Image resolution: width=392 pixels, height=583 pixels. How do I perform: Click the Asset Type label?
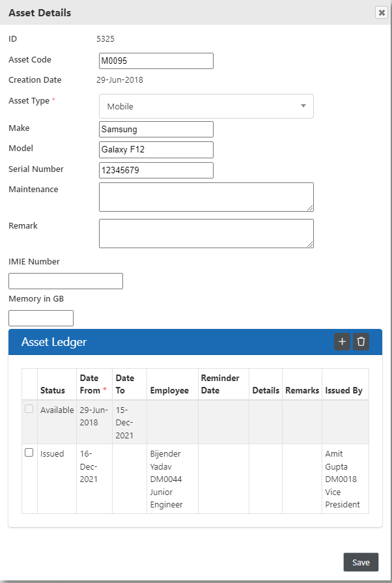pyautogui.click(x=29, y=101)
